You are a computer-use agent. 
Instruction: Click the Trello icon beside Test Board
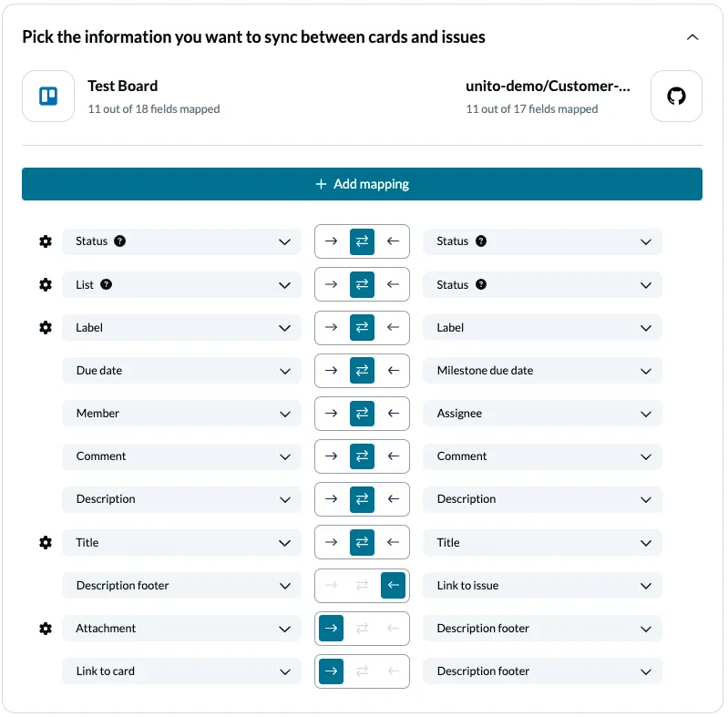point(48,97)
